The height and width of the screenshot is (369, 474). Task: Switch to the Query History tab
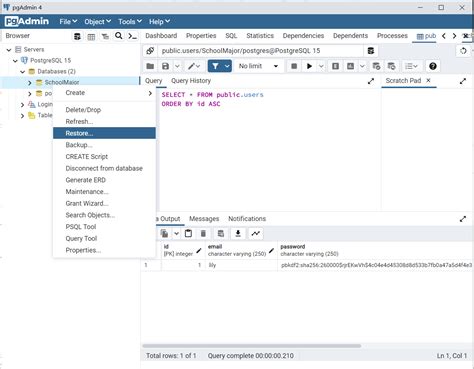[191, 81]
